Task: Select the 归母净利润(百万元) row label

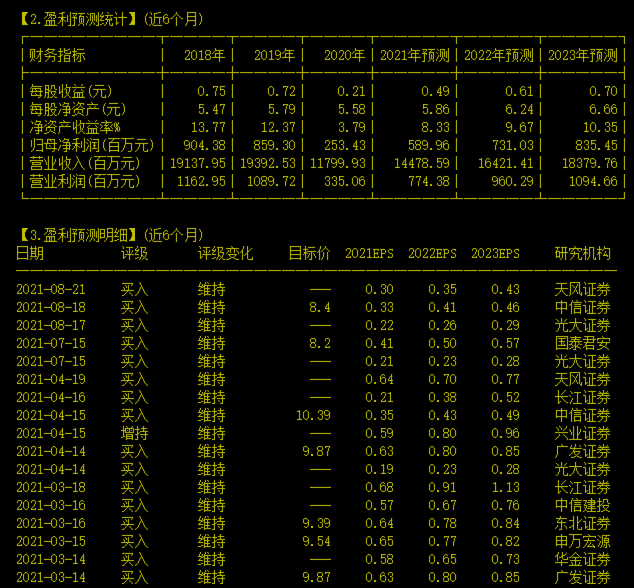Action: coord(91,145)
